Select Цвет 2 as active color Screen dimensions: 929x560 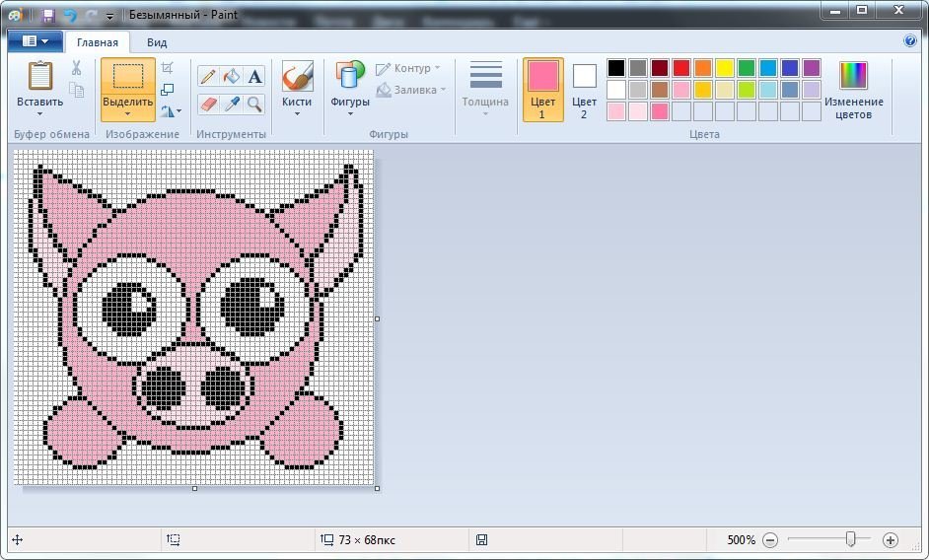point(584,89)
